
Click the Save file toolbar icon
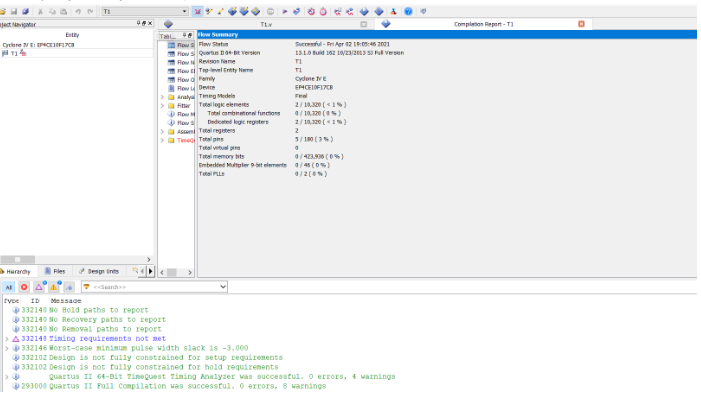click(x=14, y=12)
